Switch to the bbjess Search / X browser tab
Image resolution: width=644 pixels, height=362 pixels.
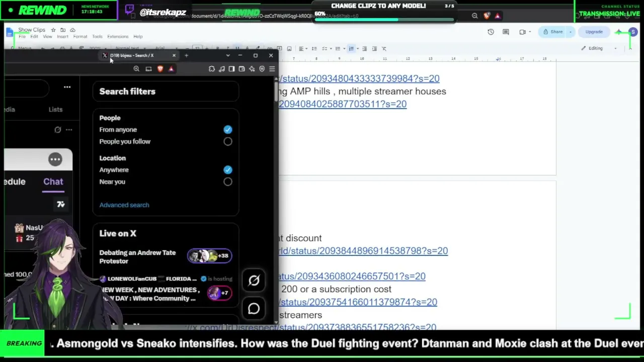139,55
